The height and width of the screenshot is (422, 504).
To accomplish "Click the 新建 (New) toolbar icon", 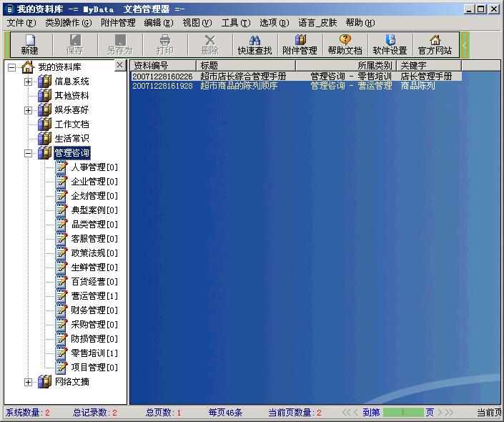I will coord(29,44).
